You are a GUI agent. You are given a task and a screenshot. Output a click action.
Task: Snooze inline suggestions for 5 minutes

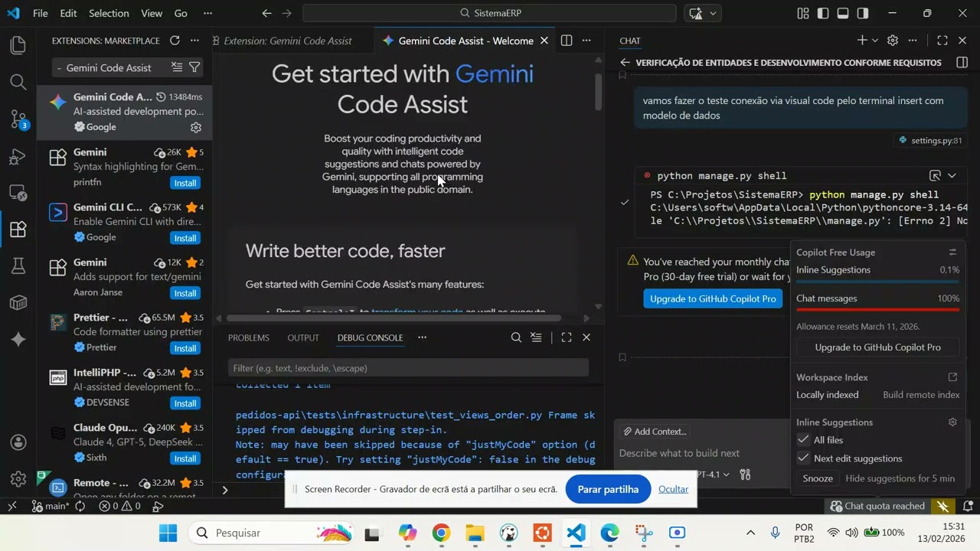coord(818,478)
